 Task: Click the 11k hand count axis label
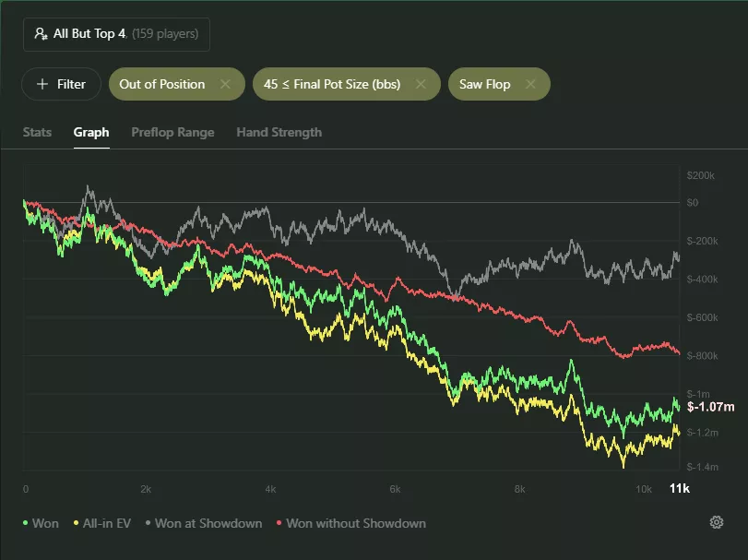(680, 488)
